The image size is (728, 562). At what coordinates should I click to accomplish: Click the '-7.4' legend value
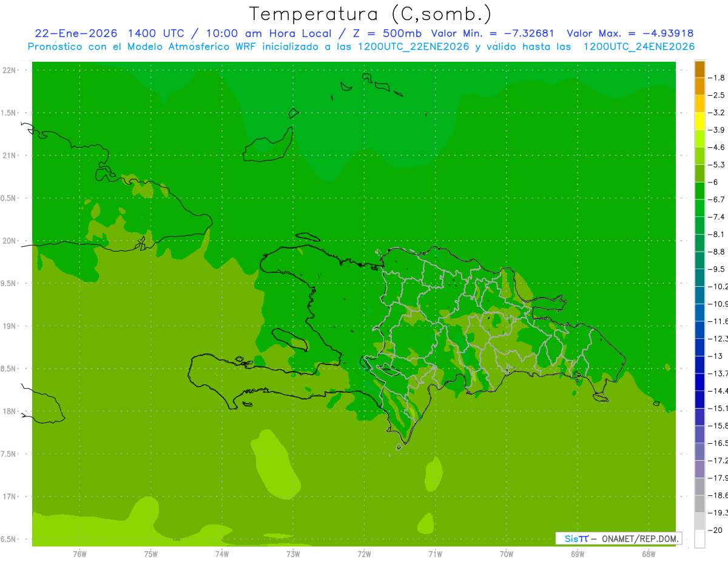click(x=715, y=216)
